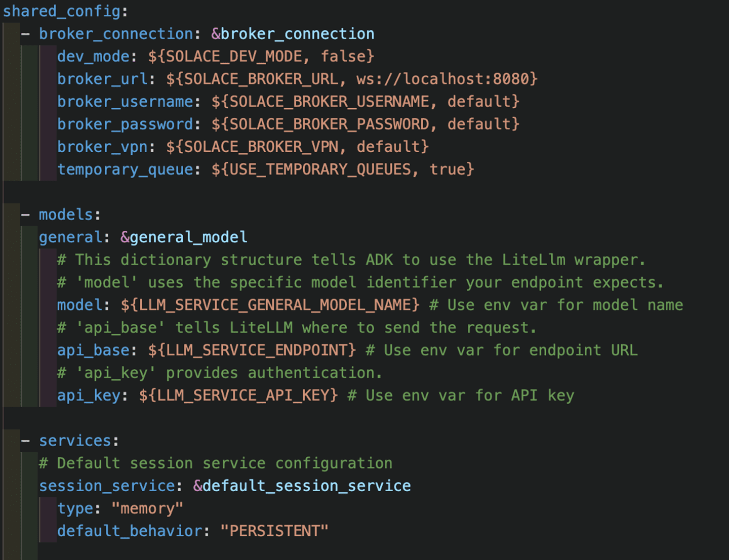Click LLM_SERVICE_ENDPOINT variable text
This screenshot has height=560, width=729.
(257, 350)
